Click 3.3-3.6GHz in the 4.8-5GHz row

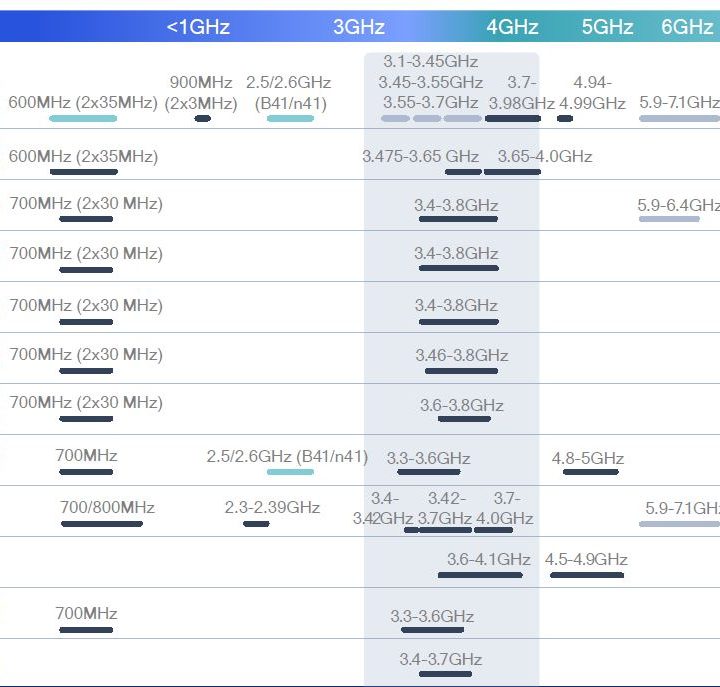pos(428,458)
